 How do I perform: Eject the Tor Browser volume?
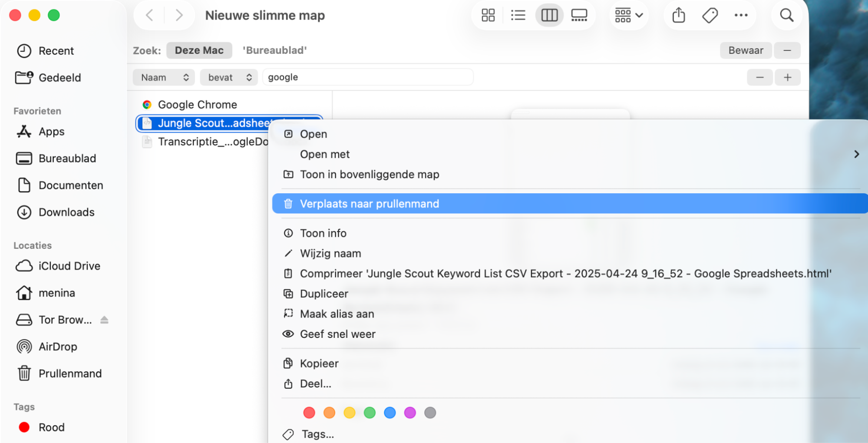pos(104,320)
